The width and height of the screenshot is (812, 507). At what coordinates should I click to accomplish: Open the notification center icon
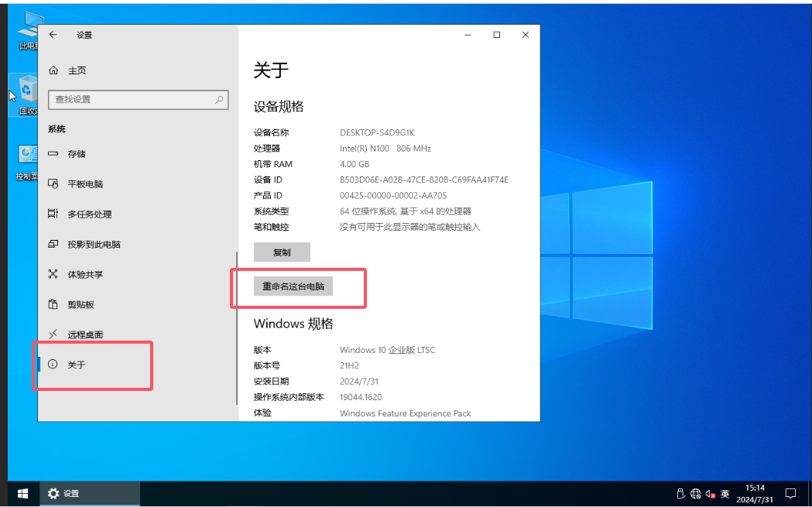click(790, 493)
